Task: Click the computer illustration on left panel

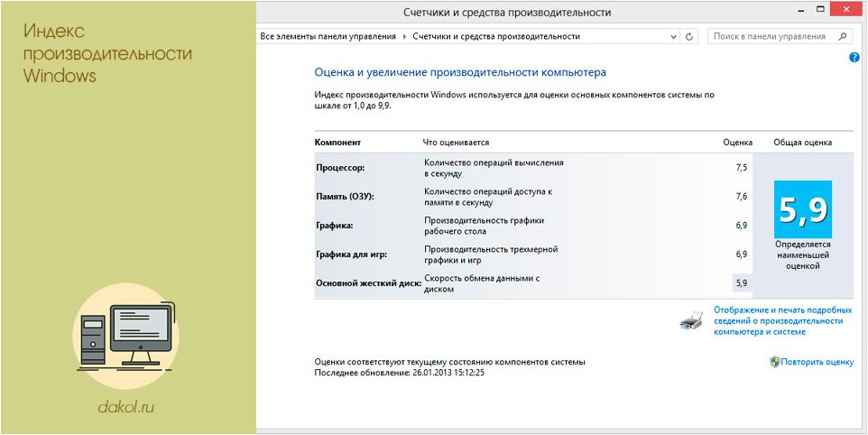Action: pos(126,337)
